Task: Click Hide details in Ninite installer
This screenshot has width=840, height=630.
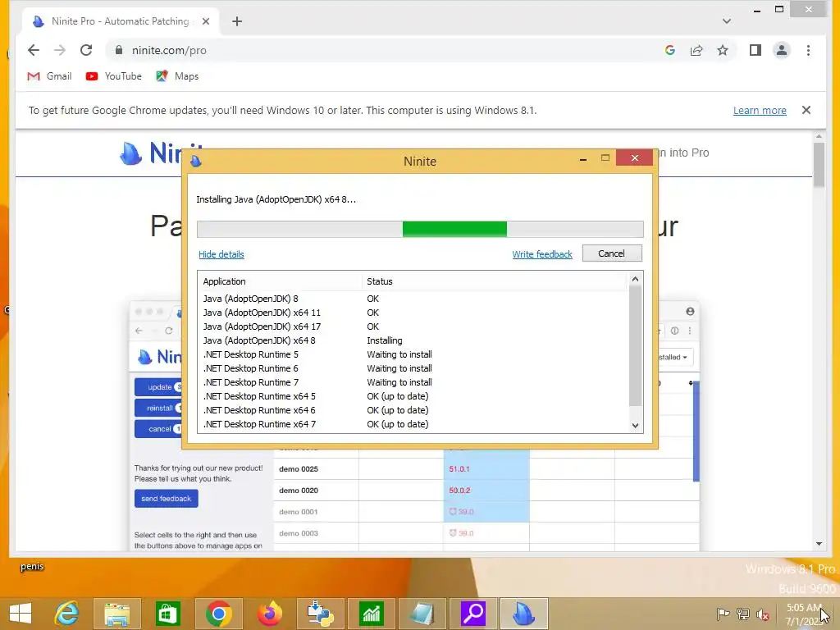Action: pos(221,254)
